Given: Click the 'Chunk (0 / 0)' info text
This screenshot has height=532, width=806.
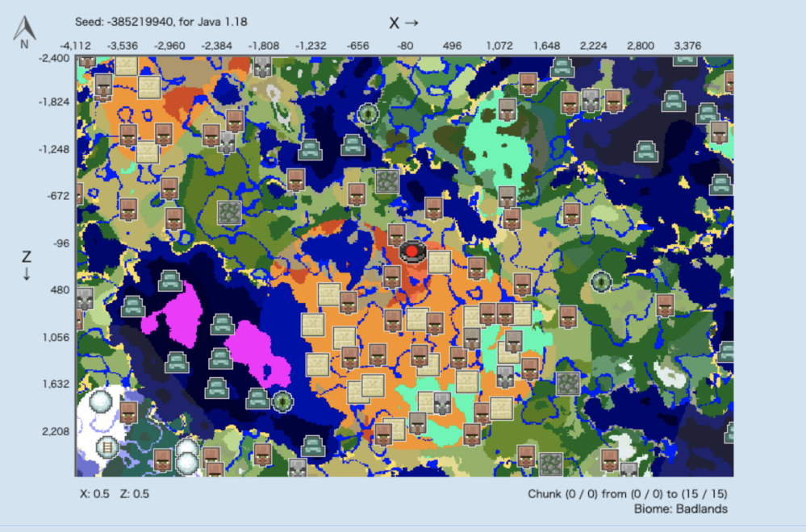Looking at the screenshot, I should 627,494.
